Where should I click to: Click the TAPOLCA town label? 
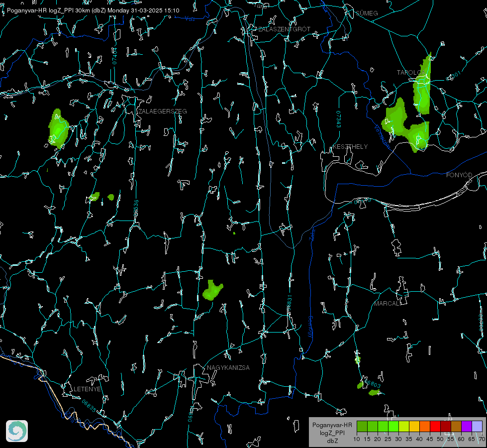411,73
